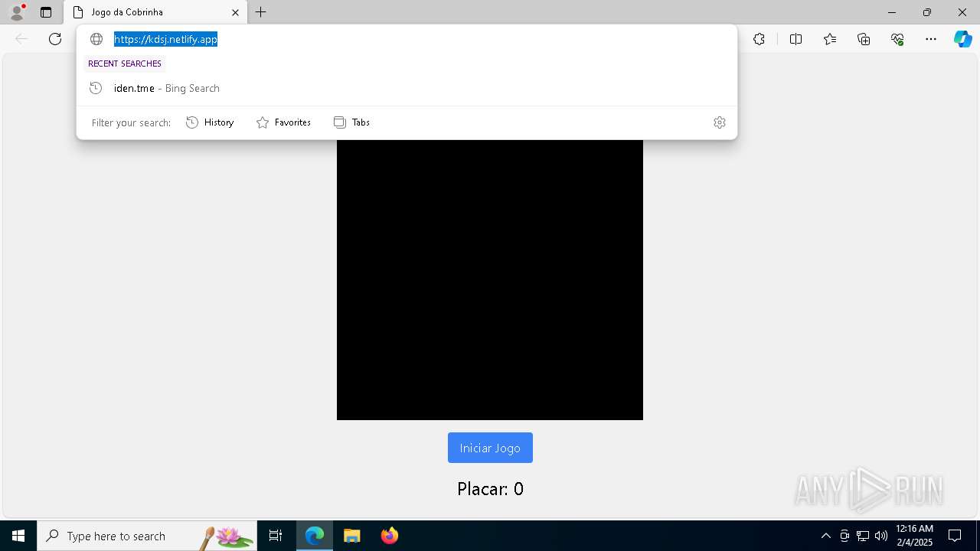This screenshot has width=980, height=551.
Task: Start the game with Iniciar Jogo
Action: pyautogui.click(x=490, y=448)
